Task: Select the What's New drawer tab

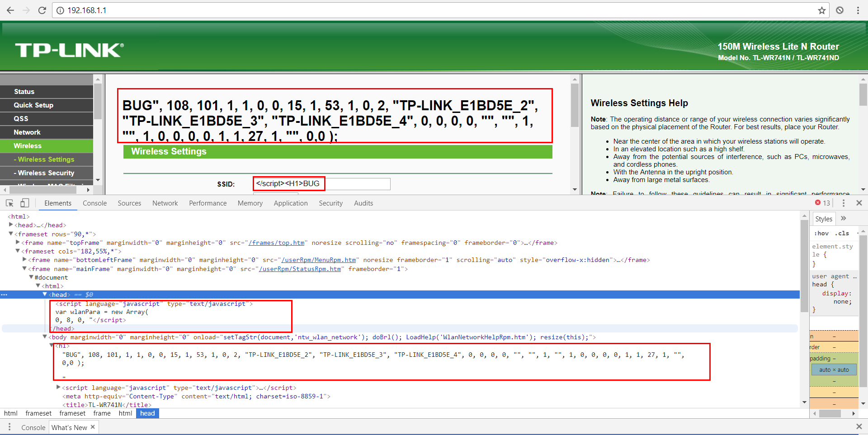Action: [69, 427]
